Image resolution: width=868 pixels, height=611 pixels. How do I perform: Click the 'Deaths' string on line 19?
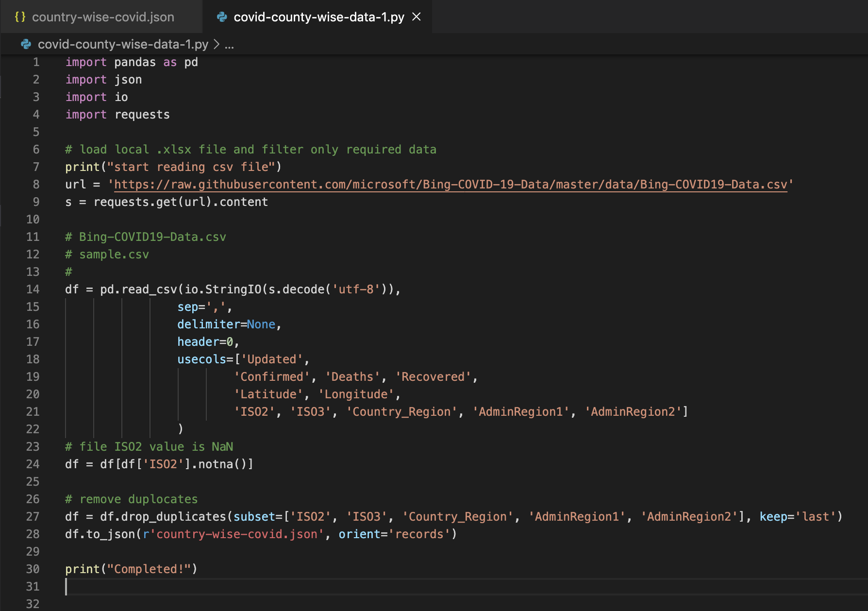(352, 377)
